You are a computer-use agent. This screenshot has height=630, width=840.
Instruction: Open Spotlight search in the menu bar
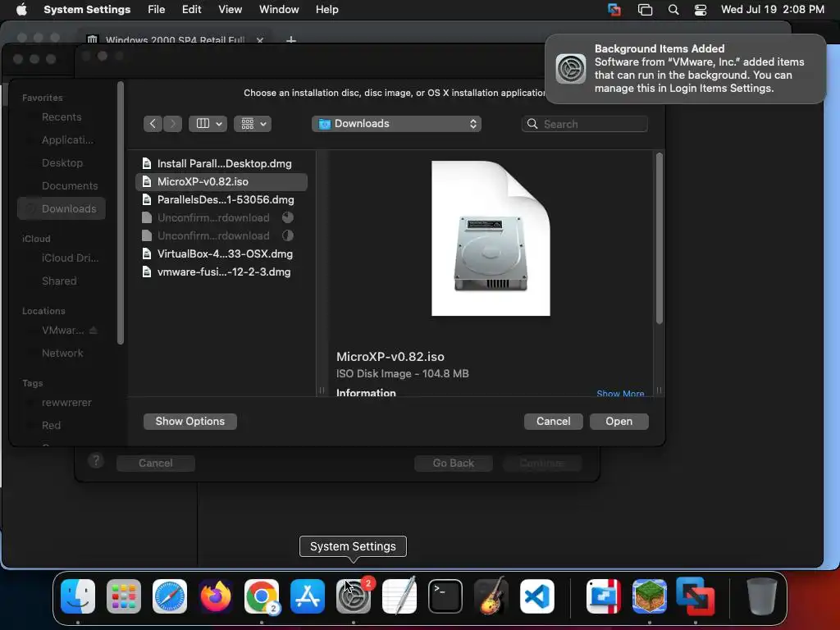pos(673,10)
